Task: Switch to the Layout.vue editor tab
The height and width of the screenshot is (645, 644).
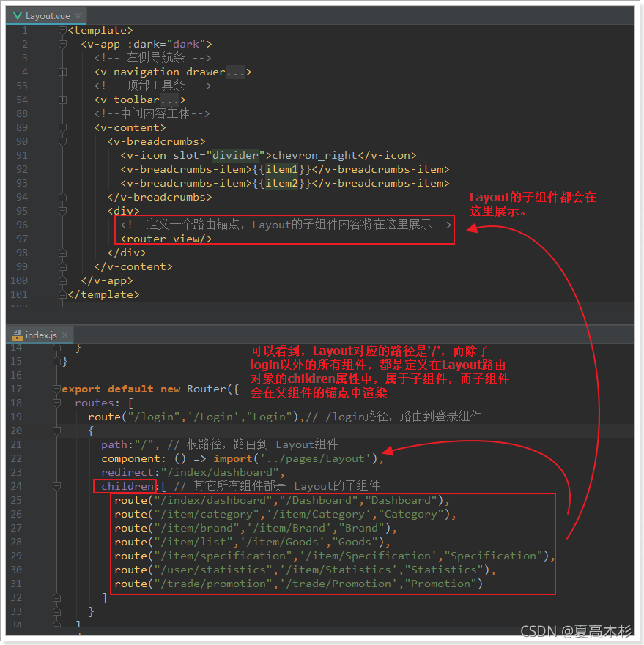Action: pyautogui.click(x=47, y=16)
